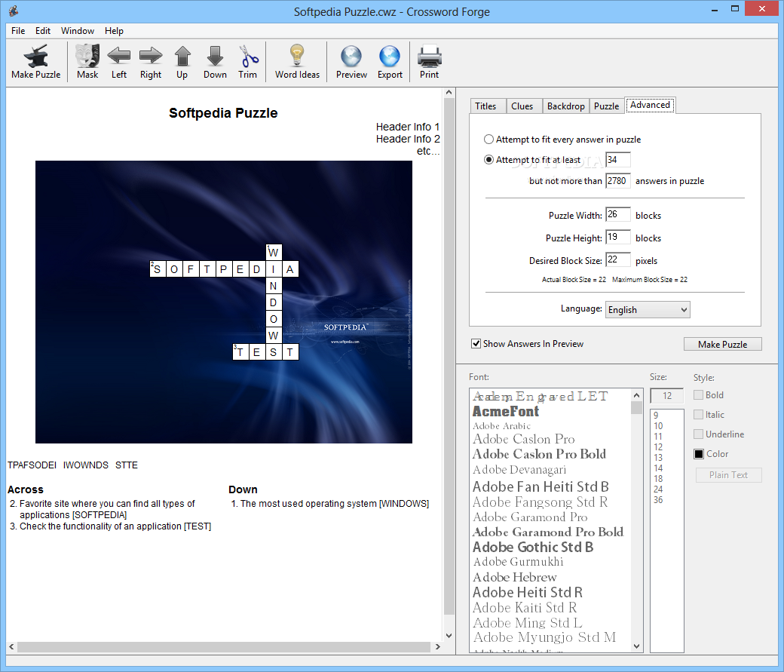Toggle Show Answers In Preview checkbox

[x=476, y=344]
